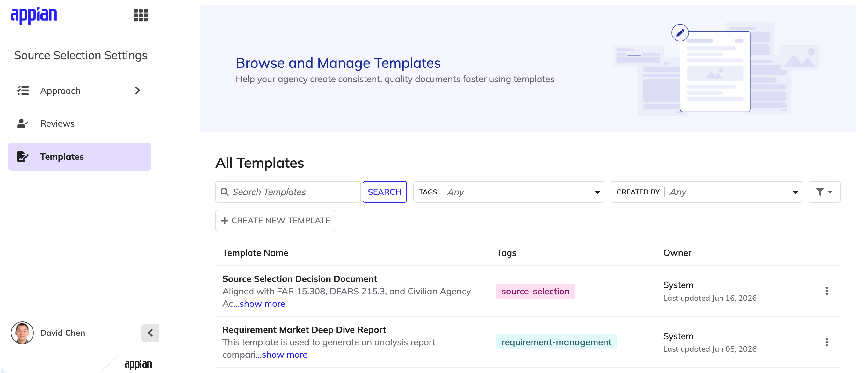The image size is (868, 373).
Task: Show more of Source Selection description
Action: [259, 304]
